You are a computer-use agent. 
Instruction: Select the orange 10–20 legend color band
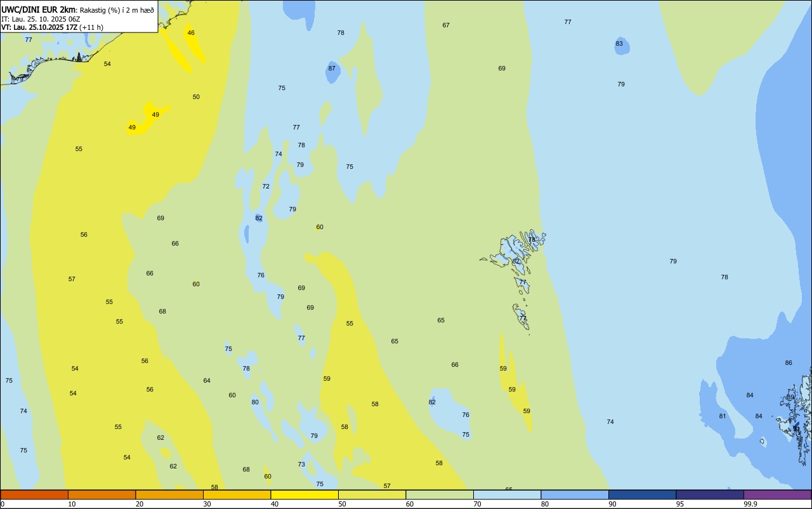click(101, 494)
